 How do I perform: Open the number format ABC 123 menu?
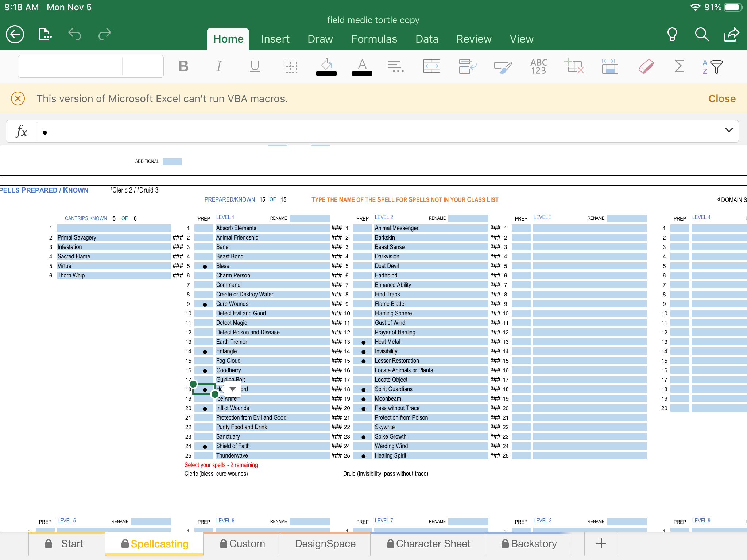tap(539, 66)
